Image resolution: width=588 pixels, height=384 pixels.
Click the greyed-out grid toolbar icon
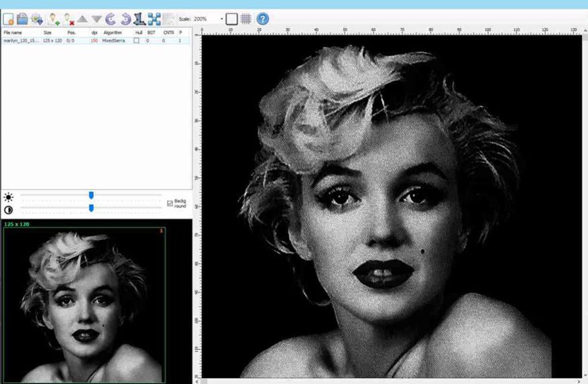coord(169,19)
